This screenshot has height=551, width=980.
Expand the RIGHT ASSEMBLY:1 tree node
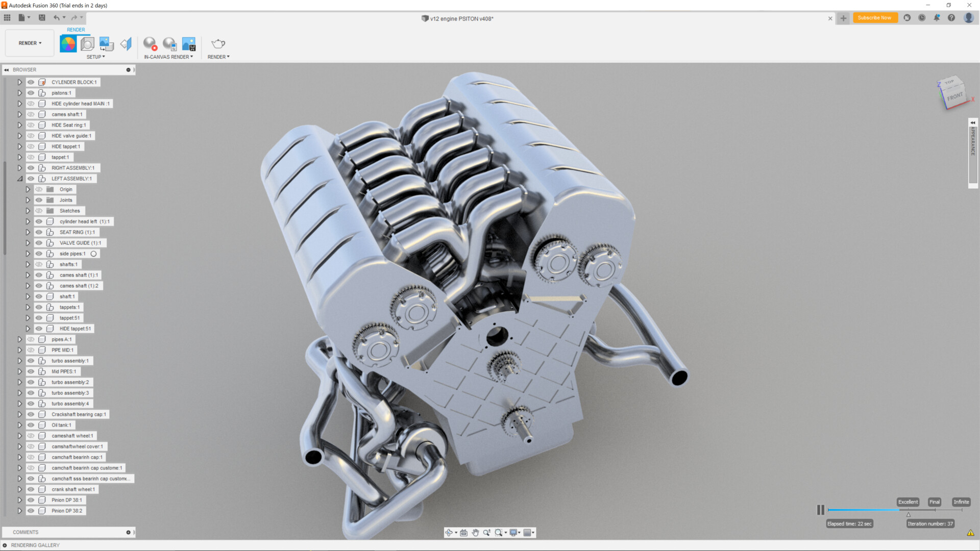[20, 167]
